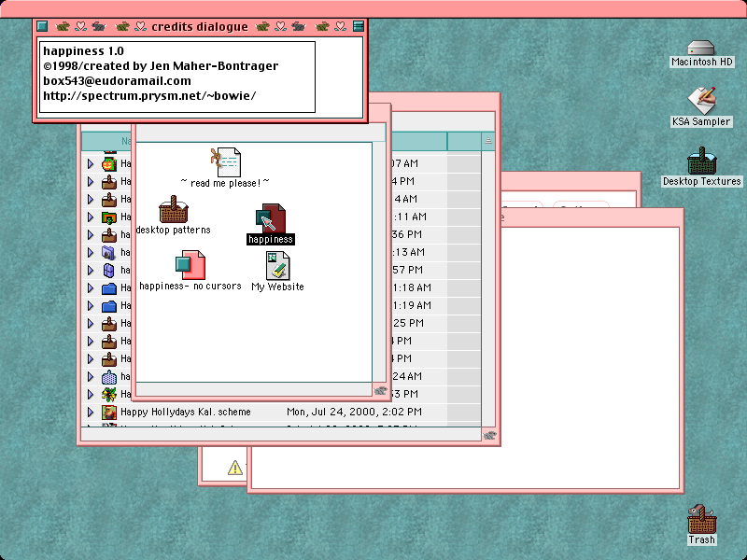The width and height of the screenshot is (747, 560).
Task: Toggle the sort order button in the list header
Action: click(487, 141)
